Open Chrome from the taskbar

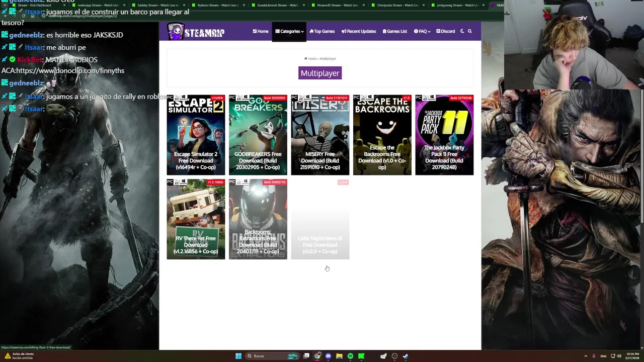point(317,356)
